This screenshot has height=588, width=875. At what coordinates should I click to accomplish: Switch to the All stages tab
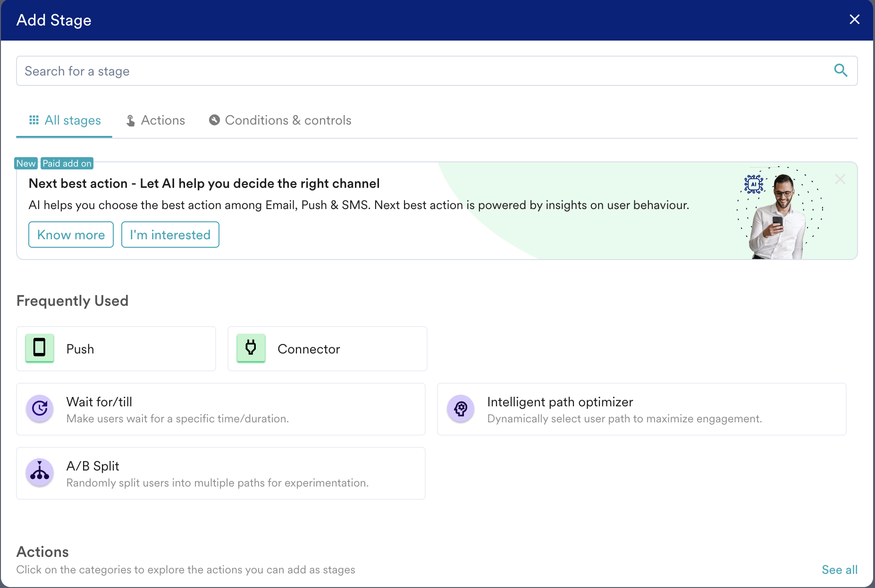[x=65, y=120]
